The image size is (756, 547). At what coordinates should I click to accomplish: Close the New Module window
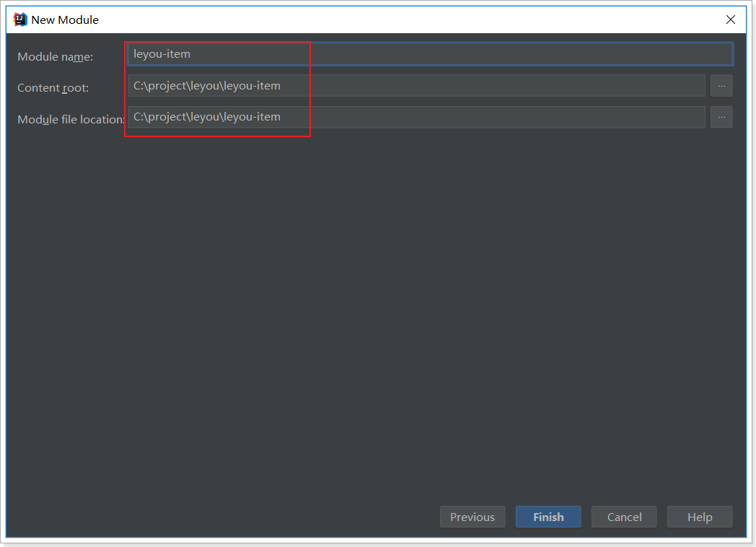coord(731,19)
